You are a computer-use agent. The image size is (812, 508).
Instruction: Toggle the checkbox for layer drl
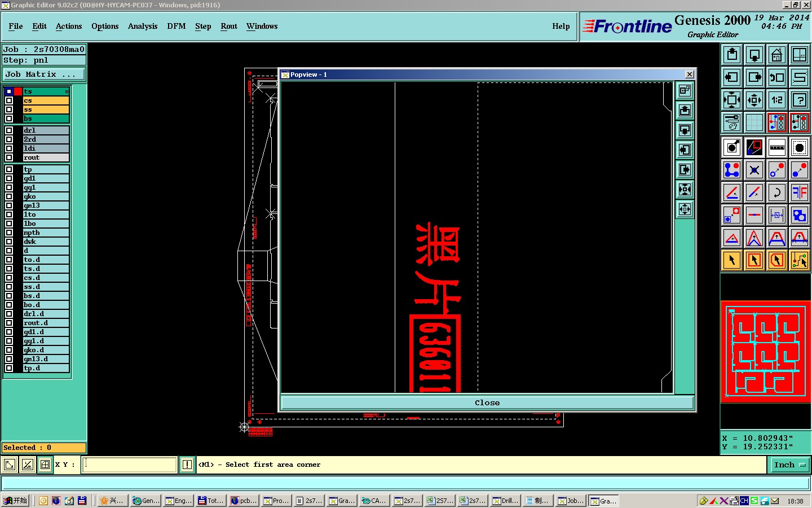(9, 130)
